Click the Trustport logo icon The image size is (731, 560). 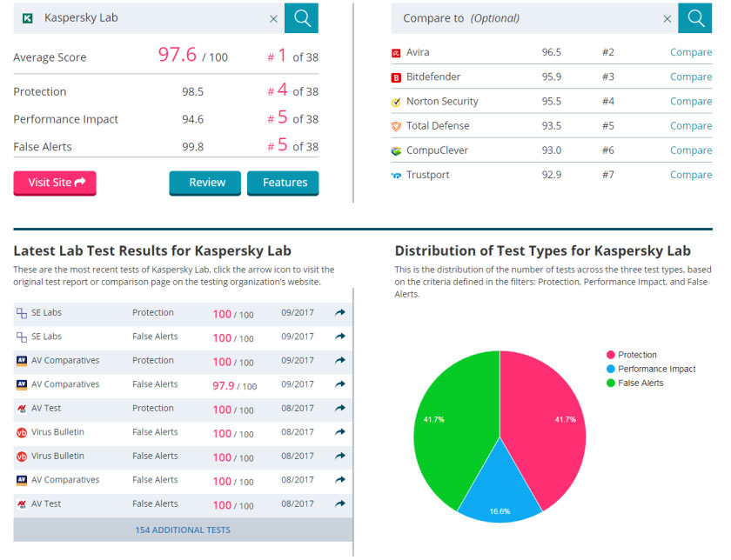click(x=396, y=176)
